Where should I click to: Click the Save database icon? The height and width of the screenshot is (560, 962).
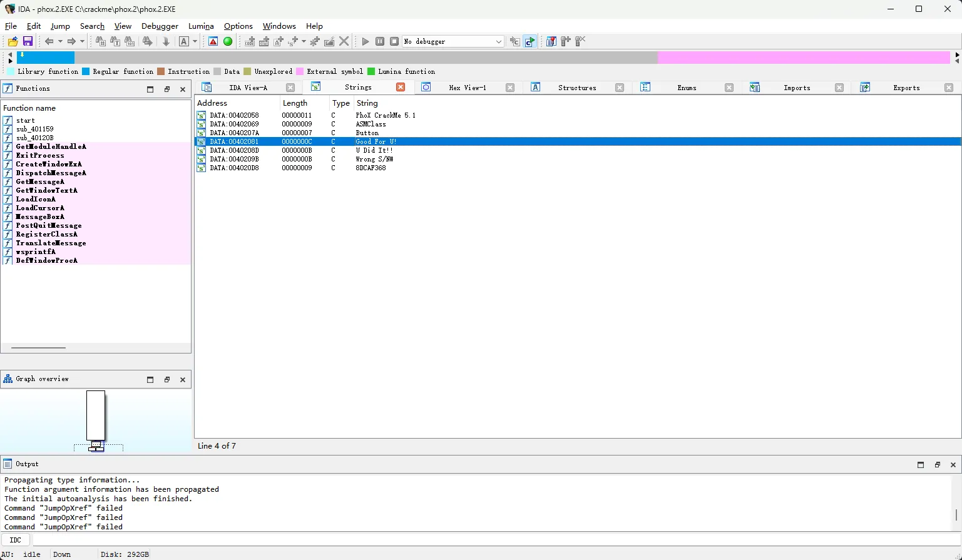(28, 41)
